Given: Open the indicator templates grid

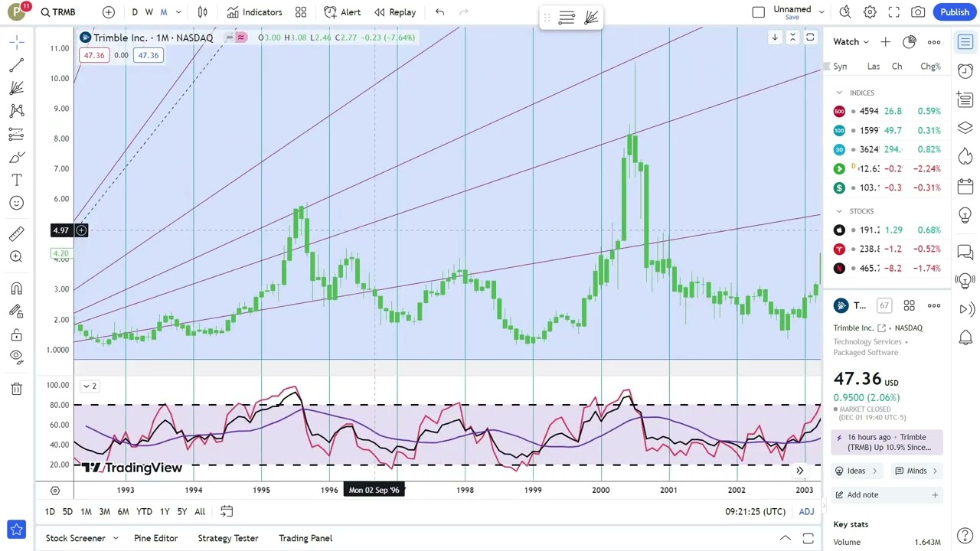Looking at the screenshot, I should pyautogui.click(x=301, y=12).
